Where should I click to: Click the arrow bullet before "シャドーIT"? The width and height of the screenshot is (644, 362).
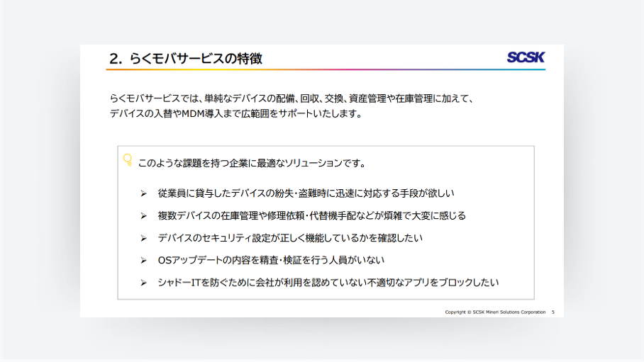click(143, 283)
